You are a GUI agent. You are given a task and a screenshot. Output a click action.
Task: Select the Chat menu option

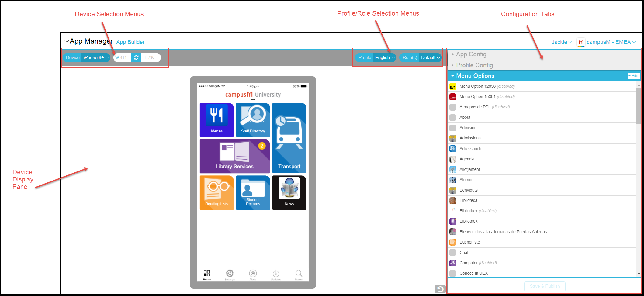[542, 252]
